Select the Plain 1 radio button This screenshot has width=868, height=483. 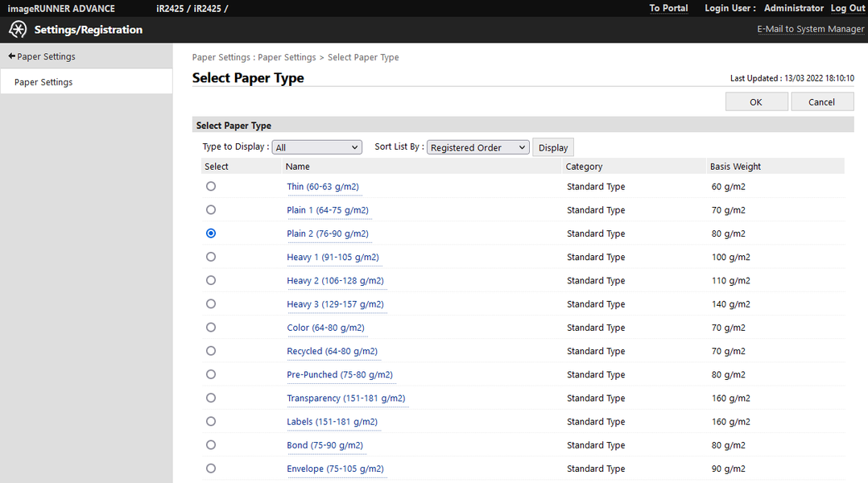point(211,209)
